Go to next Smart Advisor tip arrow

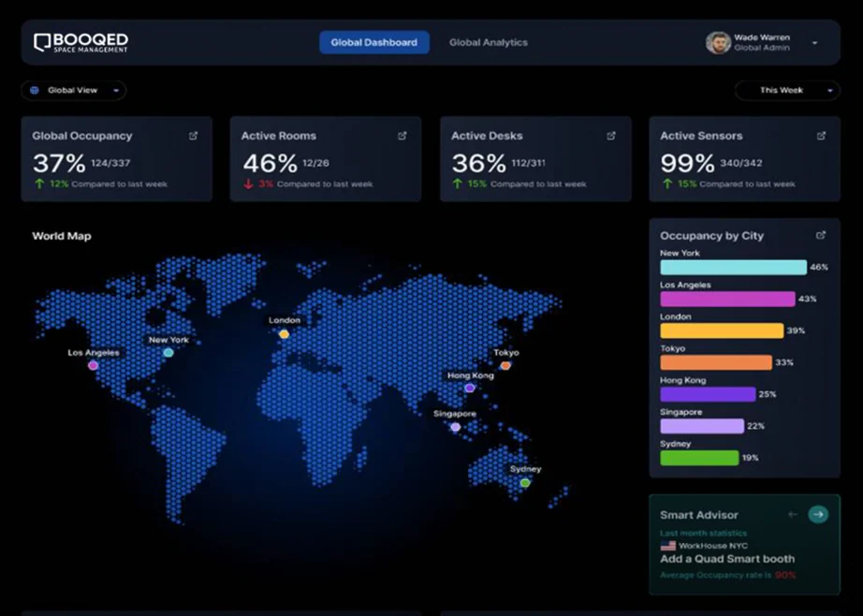click(818, 514)
